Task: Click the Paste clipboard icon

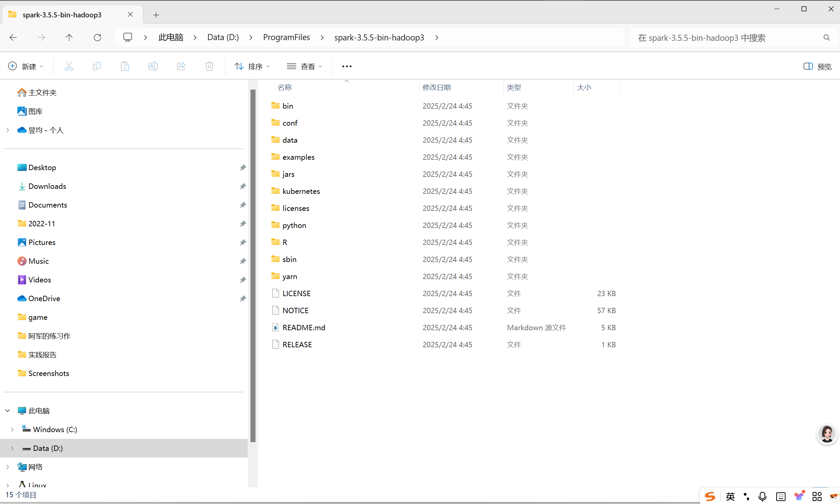Action: [125, 66]
